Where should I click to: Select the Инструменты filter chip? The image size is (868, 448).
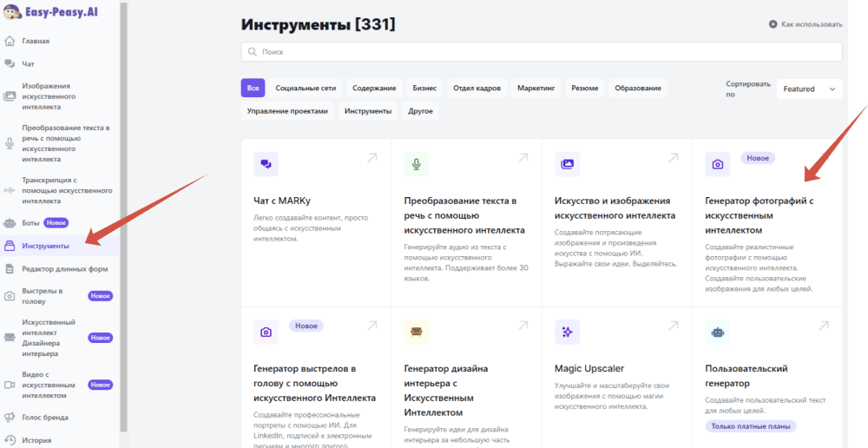click(367, 111)
